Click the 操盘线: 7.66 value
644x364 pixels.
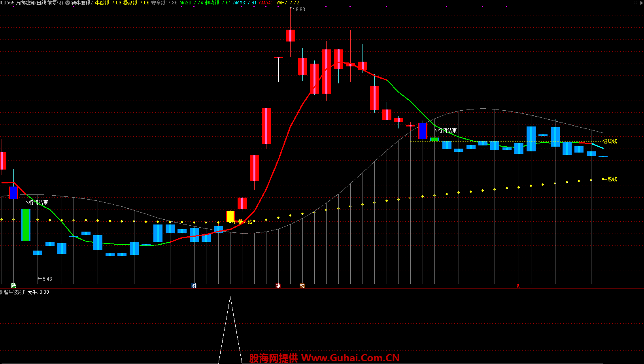point(136,3)
